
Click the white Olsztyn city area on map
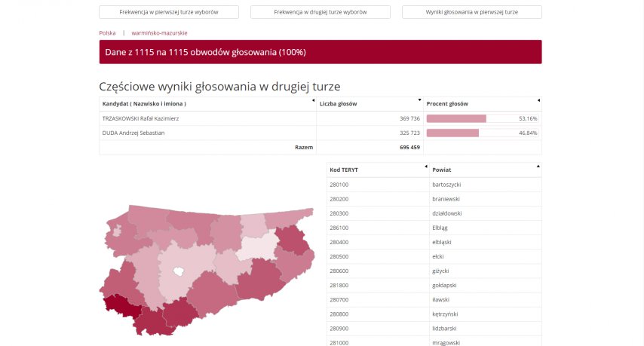[x=178, y=271]
